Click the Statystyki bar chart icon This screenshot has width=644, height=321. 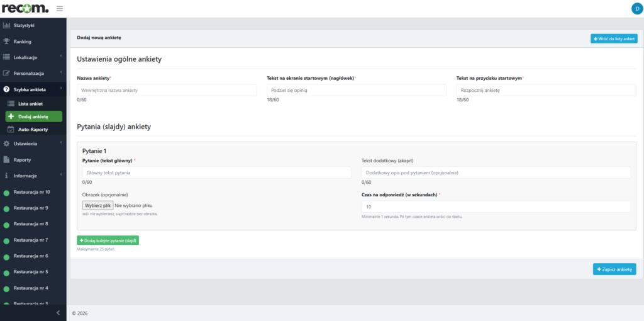tap(7, 26)
